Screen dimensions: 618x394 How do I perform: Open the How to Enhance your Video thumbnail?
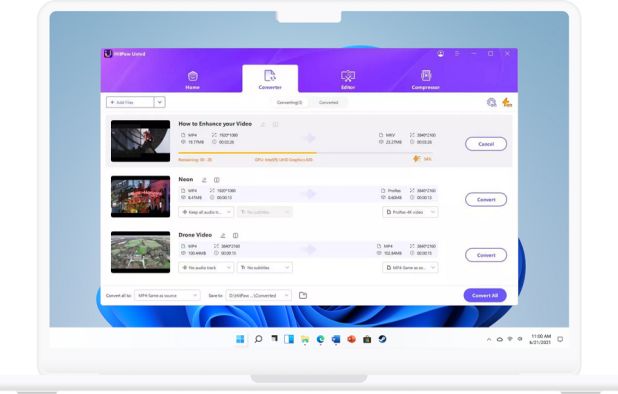click(140, 141)
